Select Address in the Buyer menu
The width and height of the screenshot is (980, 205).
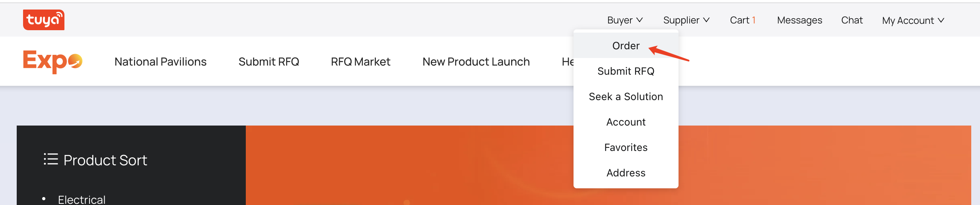pos(626,173)
